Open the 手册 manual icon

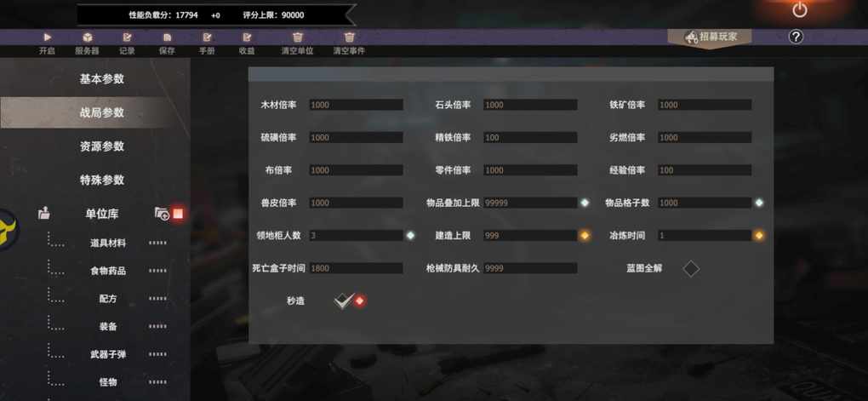click(x=207, y=37)
